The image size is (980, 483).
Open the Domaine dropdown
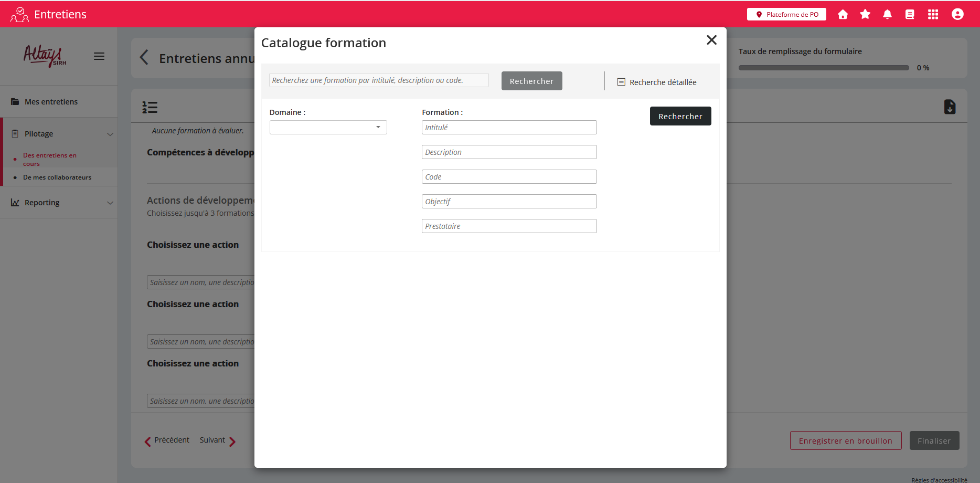pos(328,128)
